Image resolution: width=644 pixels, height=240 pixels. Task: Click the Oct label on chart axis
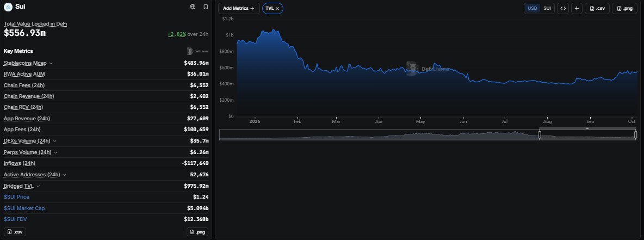point(631,122)
